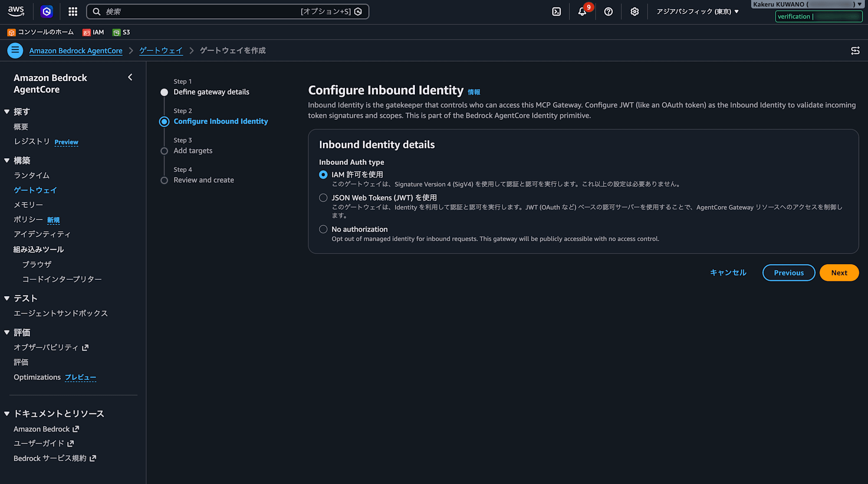Collapse the sidebar with the chevron arrow
Viewport: 868px width, 484px height.
point(130,77)
